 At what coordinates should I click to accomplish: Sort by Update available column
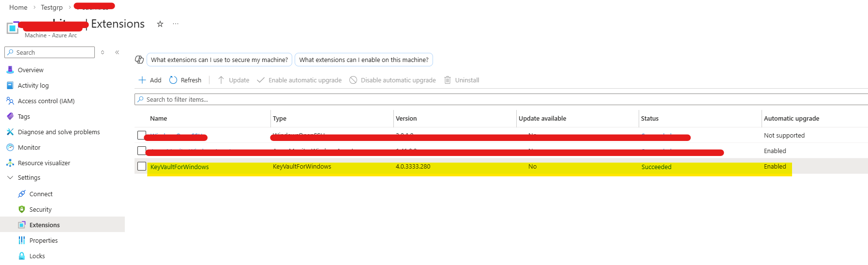542,118
